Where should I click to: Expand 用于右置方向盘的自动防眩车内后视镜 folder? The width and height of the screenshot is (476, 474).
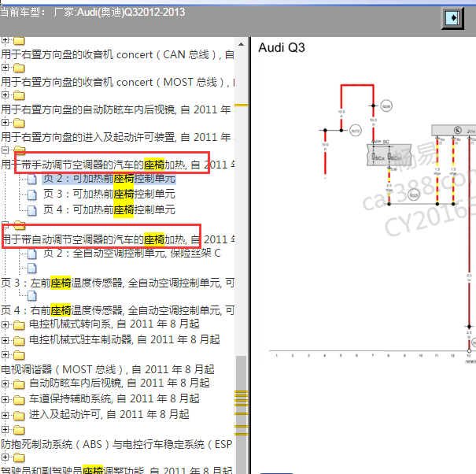(x=5, y=94)
